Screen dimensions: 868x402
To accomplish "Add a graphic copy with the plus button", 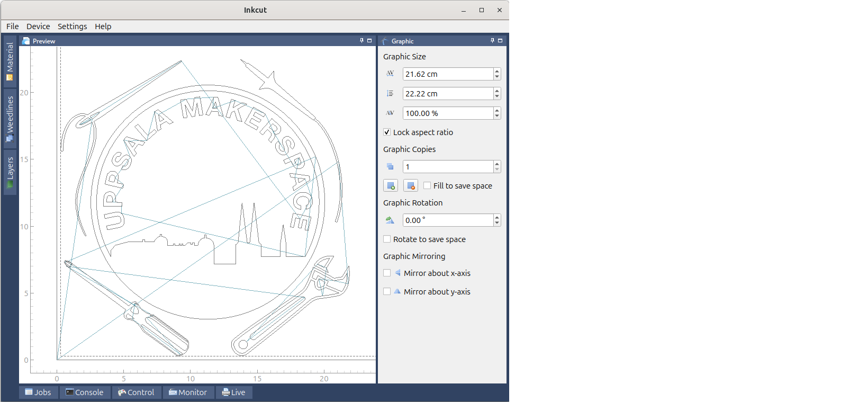I will point(391,185).
